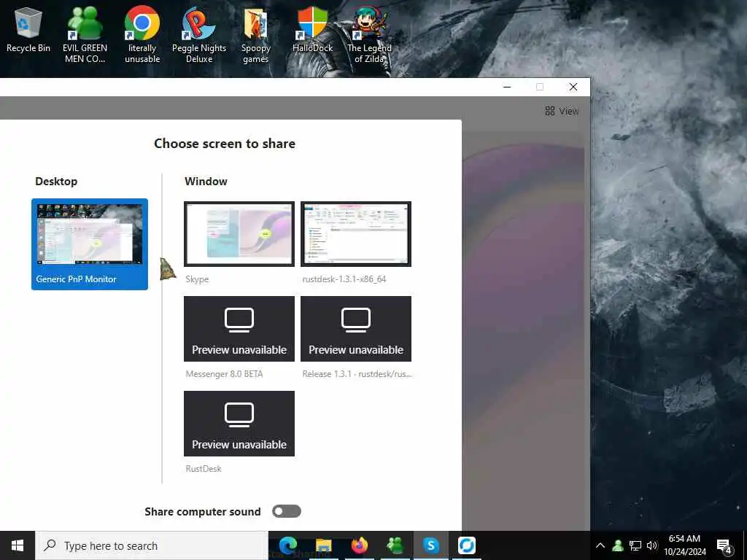This screenshot has width=747, height=560.
Task: Choose the Skype window thumbnail to share
Action: coord(239,234)
